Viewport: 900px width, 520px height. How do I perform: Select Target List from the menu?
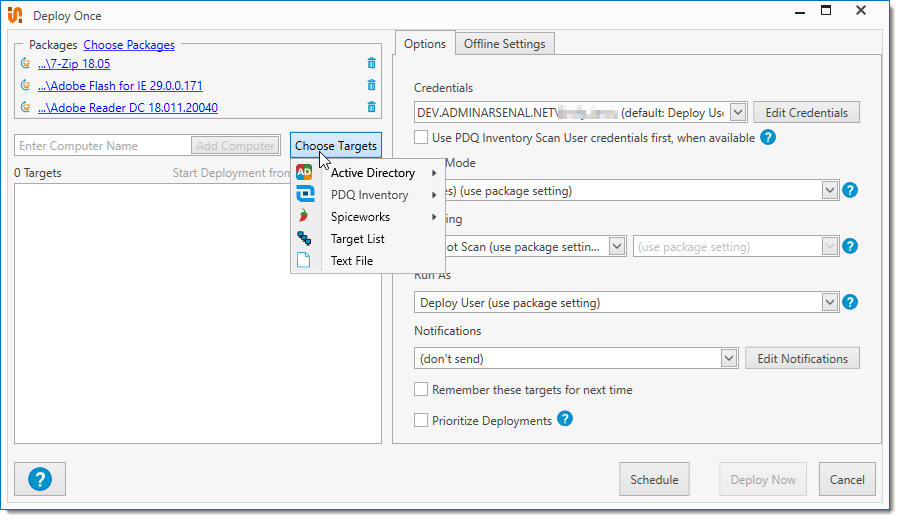(x=357, y=239)
